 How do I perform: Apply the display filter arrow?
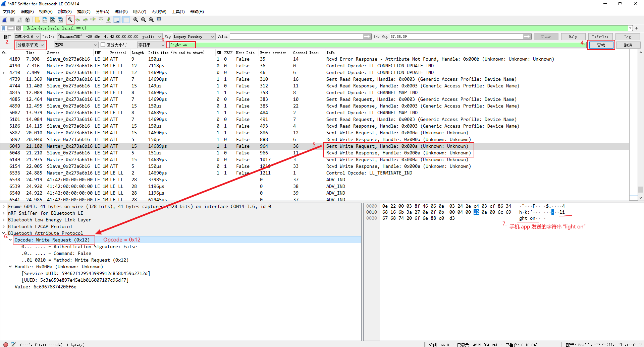(x=11, y=28)
